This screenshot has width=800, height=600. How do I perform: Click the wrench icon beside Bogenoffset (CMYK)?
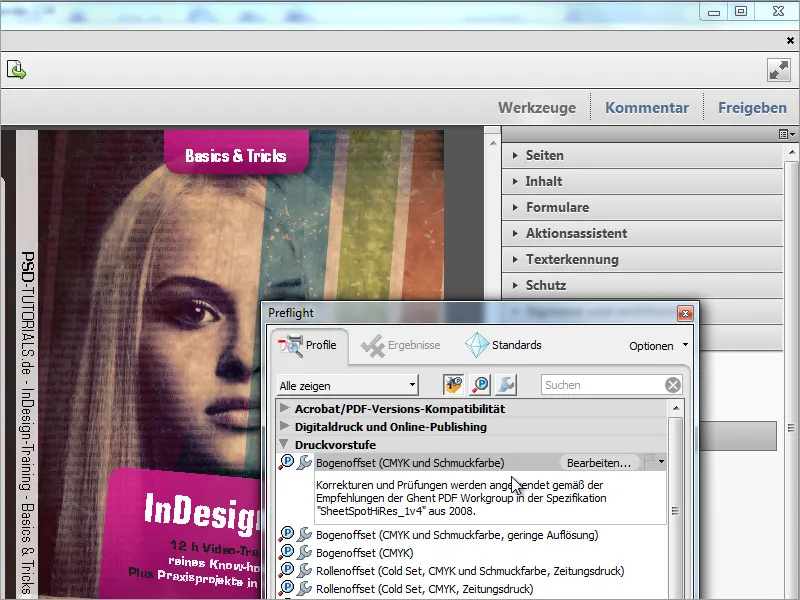click(302, 552)
